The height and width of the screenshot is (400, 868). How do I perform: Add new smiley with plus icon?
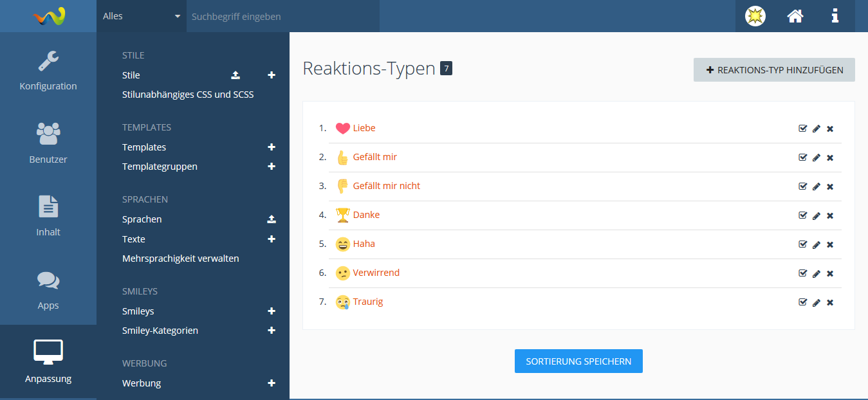[x=272, y=311]
